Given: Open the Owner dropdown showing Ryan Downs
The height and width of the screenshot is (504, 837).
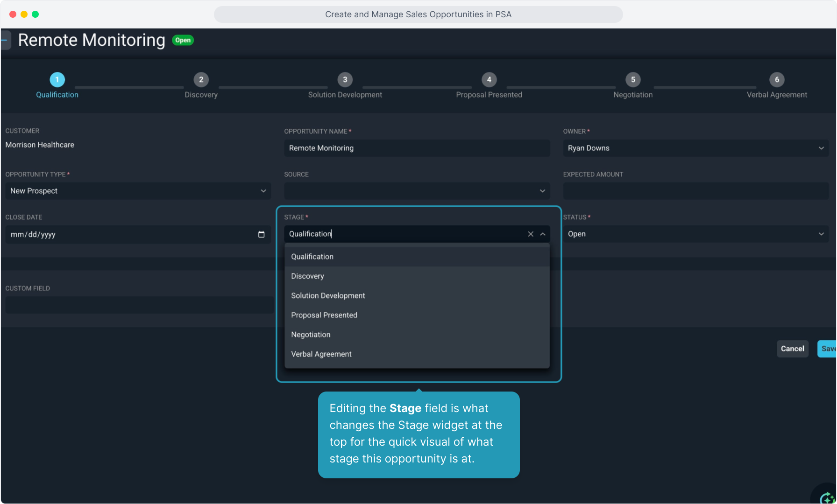Looking at the screenshot, I should point(695,148).
